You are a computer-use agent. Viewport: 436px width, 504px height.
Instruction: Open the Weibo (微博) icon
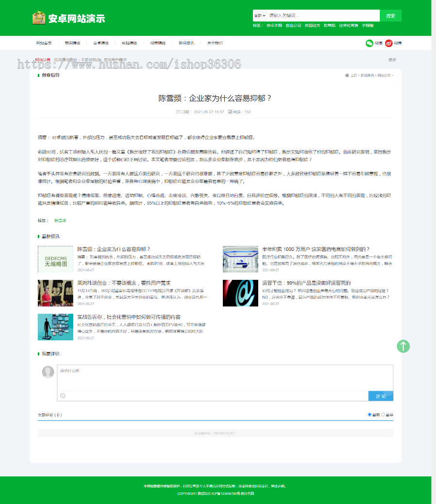389,43
